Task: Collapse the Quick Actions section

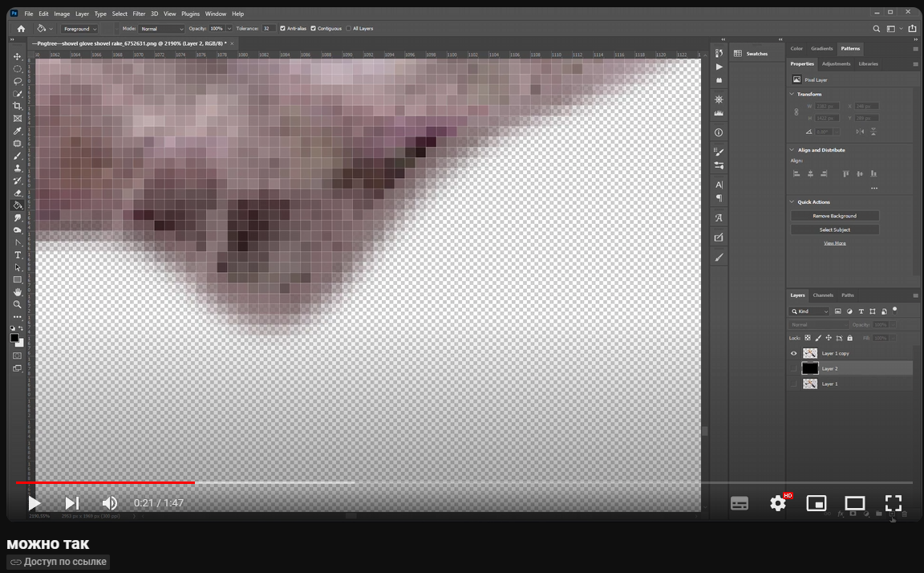Action: point(792,201)
